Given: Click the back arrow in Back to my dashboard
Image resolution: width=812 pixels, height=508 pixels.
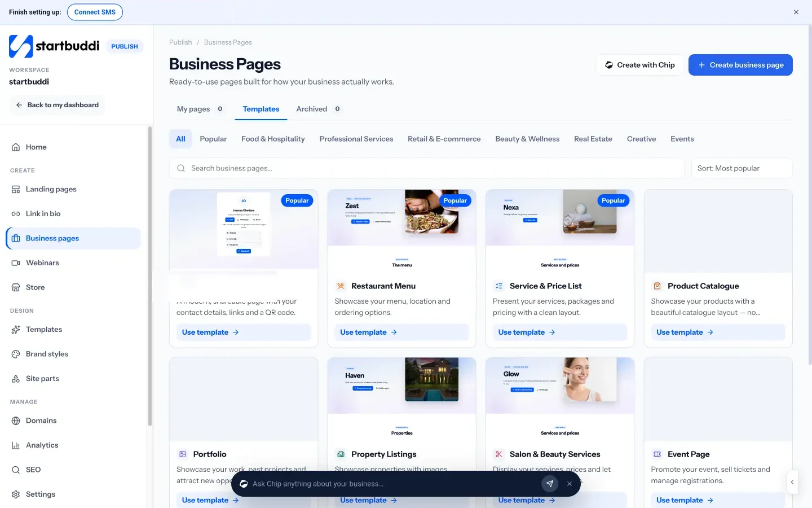Looking at the screenshot, I should 19,105.
